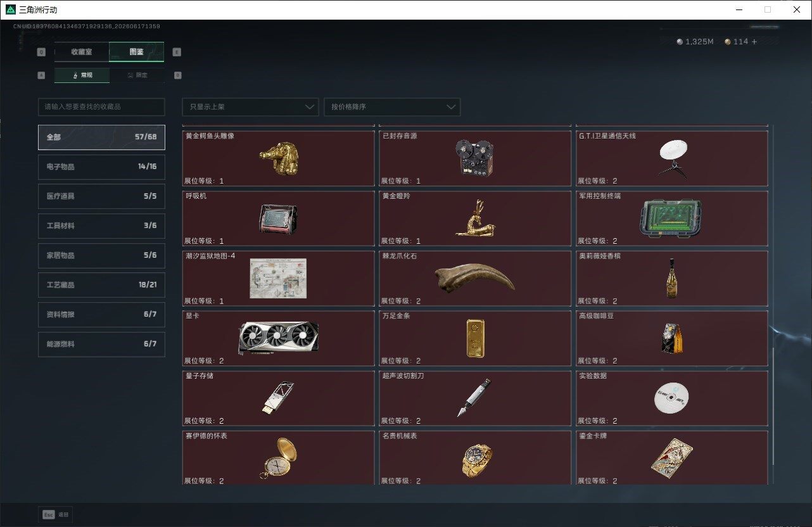Select the 限定 sub-tab

pyautogui.click(x=137, y=75)
